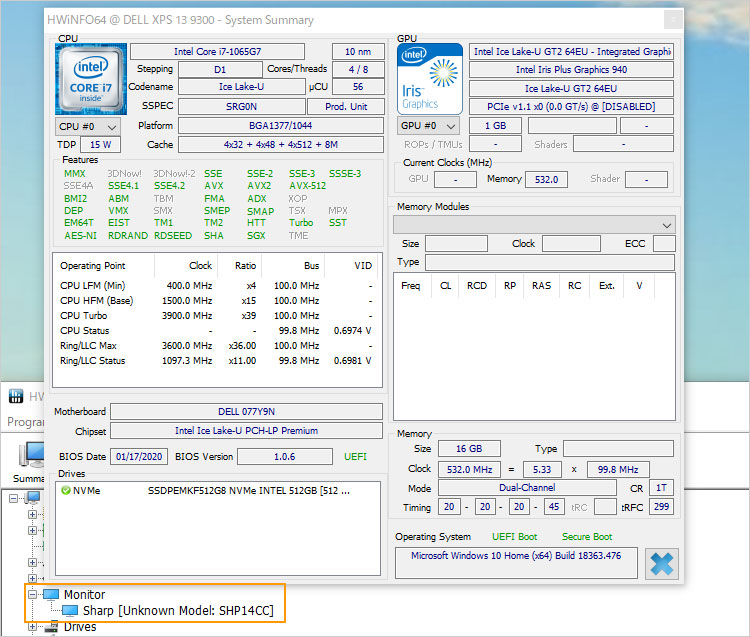This screenshot has width=750, height=637.
Task: Click the Ice Lake-U codename field
Action: 242,87
